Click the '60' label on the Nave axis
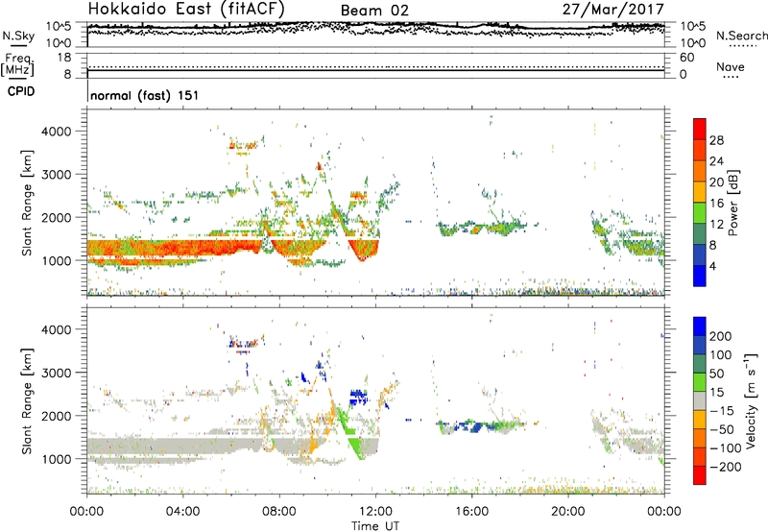The width and height of the screenshot is (768, 532). [687, 58]
